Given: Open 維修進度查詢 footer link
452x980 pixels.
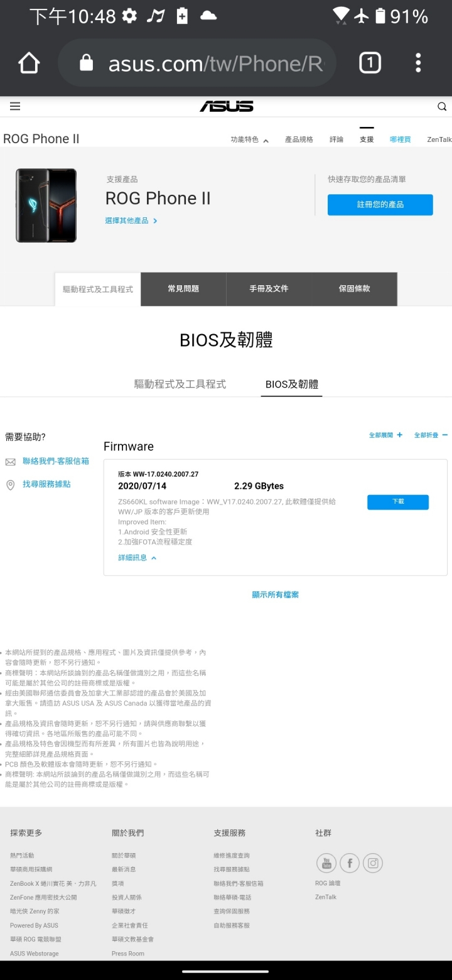Looking at the screenshot, I should tap(232, 856).
